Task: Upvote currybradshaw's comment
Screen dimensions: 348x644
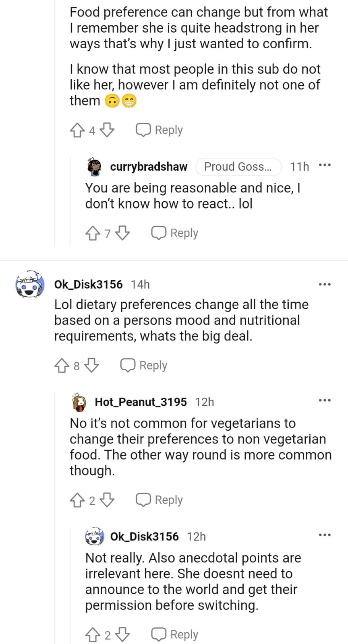Action: coord(93,233)
